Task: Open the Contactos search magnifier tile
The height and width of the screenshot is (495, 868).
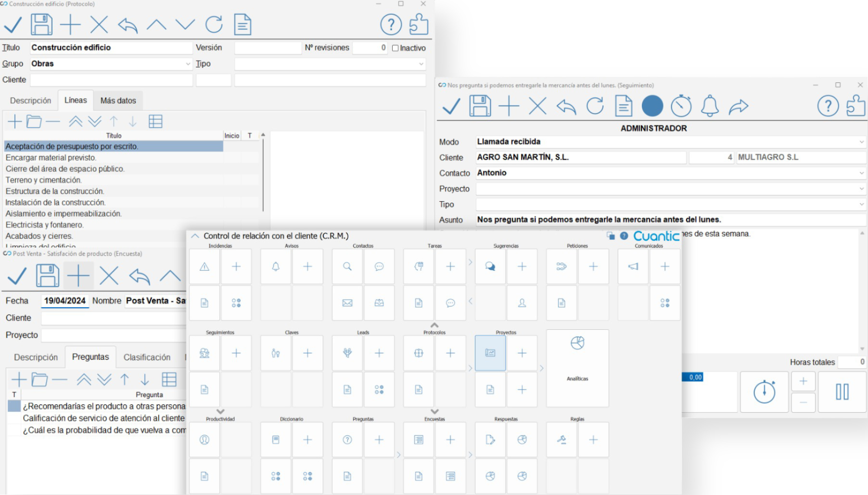Action: [x=347, y=266]
